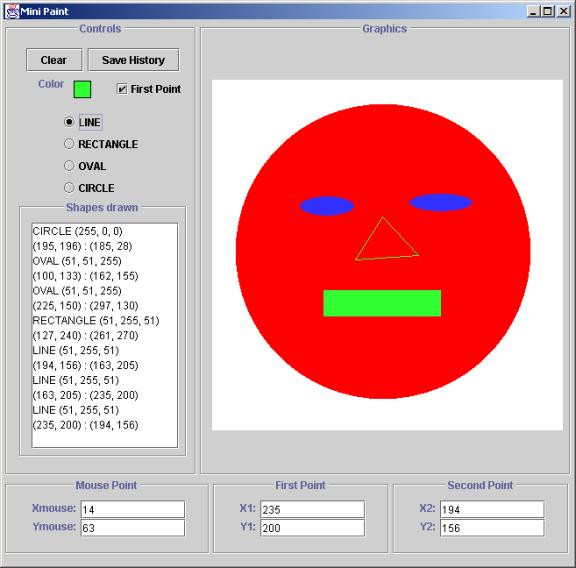Click the Mini Paint title bar icon
Viewport: 576px width, 568px height.
point(11,11)
